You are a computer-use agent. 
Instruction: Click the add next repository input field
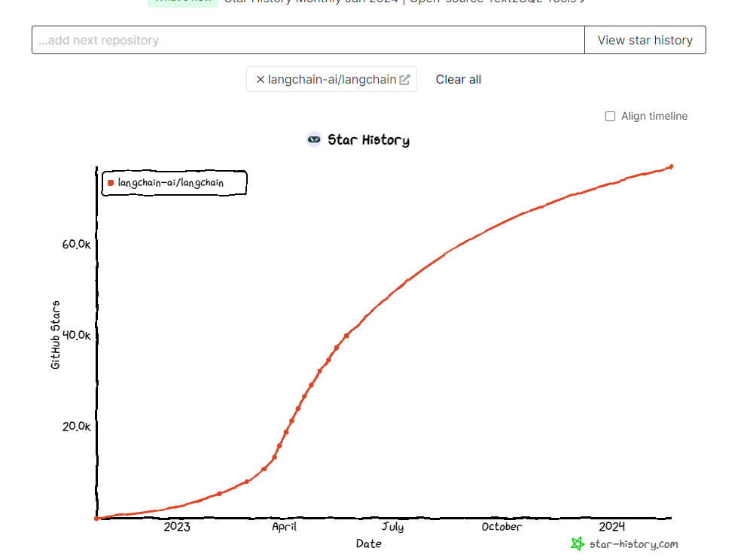point(308,40)
